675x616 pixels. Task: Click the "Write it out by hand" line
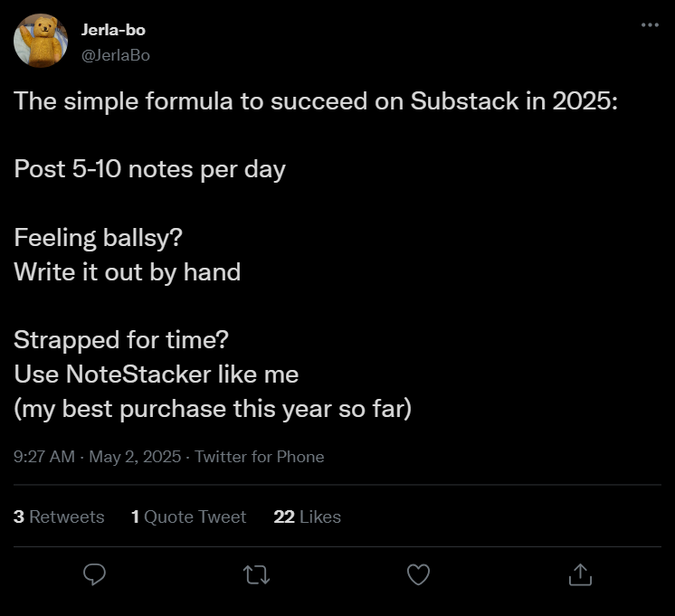pyautogui.click(x=128, y=272)
